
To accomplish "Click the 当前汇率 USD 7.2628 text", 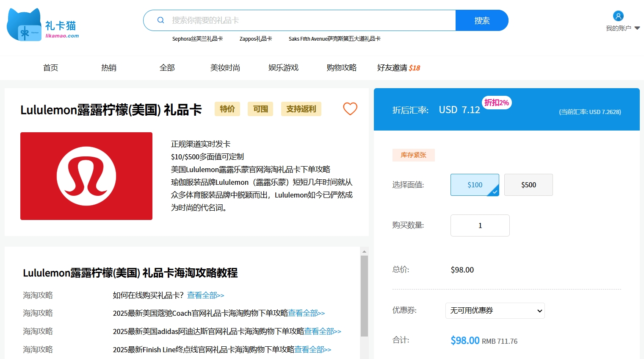I will tap(590, 112).
